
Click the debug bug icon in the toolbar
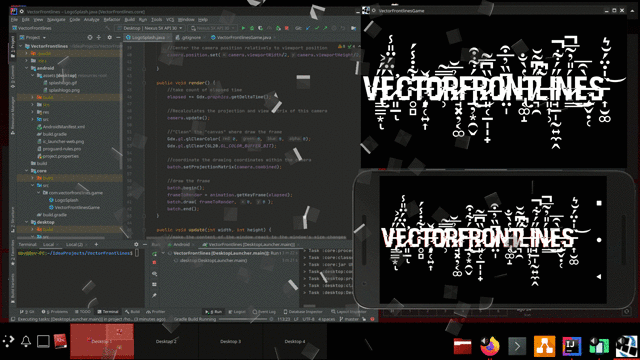click(252, 28)
